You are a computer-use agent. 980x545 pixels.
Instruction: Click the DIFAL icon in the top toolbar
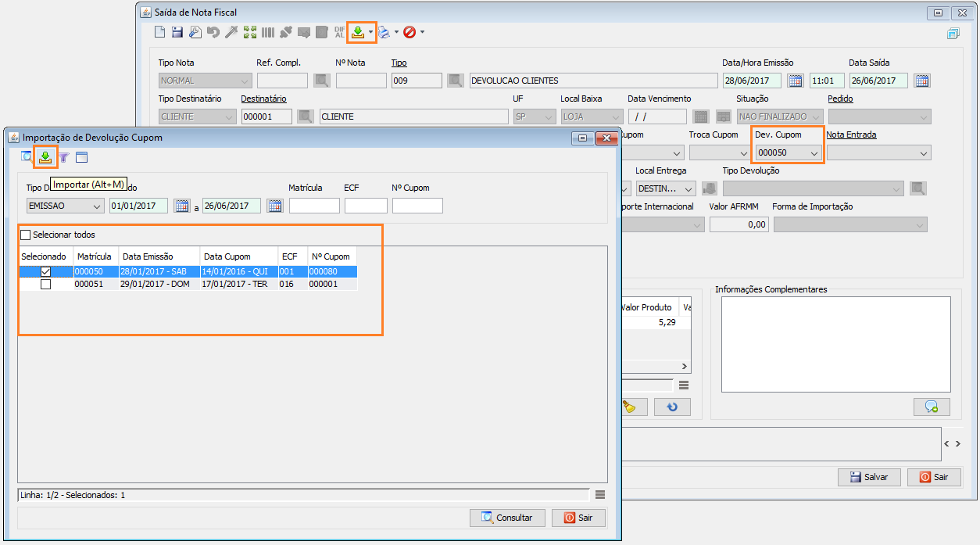click(339, 32)
